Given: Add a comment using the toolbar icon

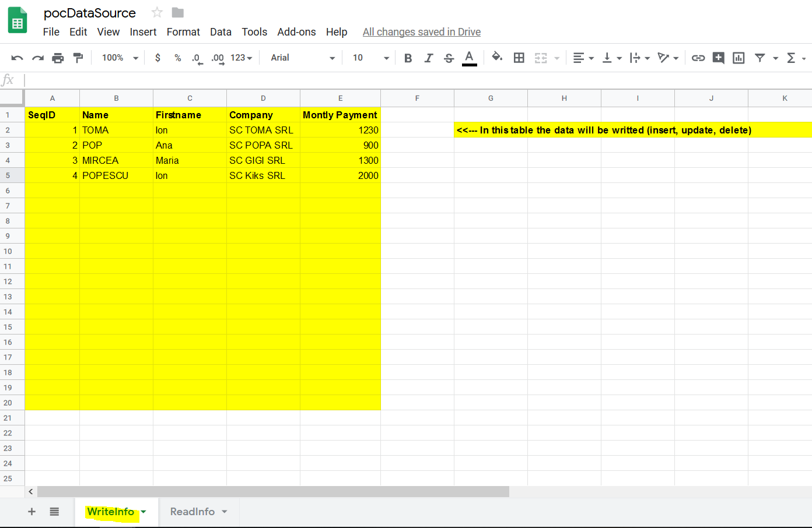Looking at the screenshot, I should tap(718, 58).
